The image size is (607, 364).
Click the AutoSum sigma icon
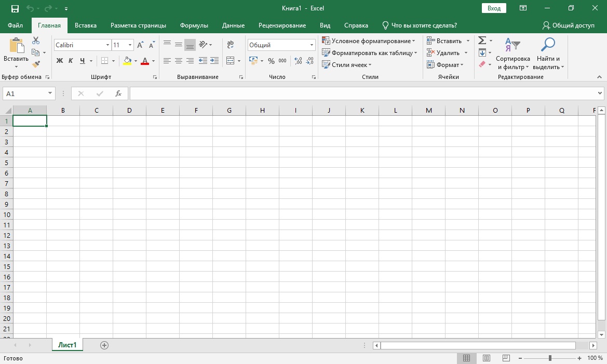tap(482, 41)
